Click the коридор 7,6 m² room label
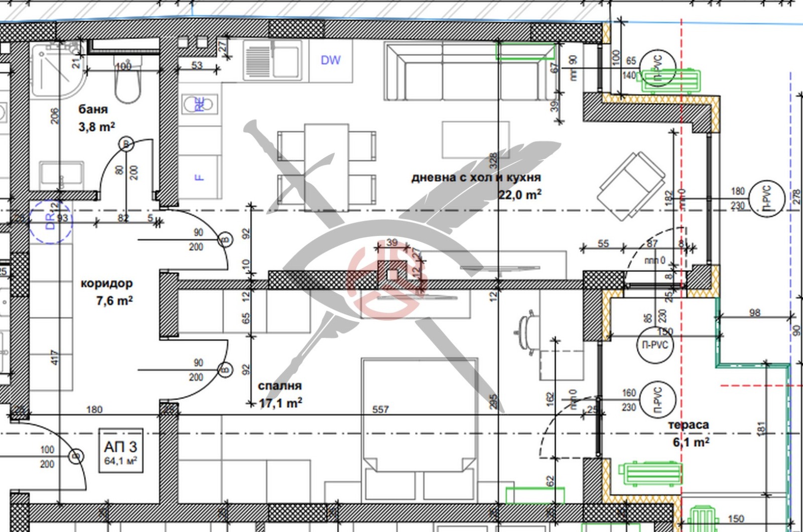Image resolution: width=803 pixels, height=532 pixels. click(x=107, y=292)
